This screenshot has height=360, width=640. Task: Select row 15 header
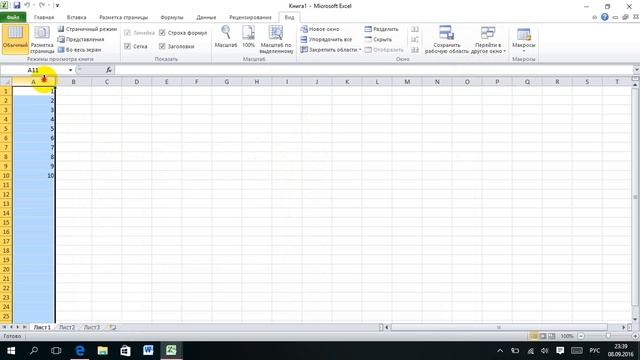[x=6, y=222]
